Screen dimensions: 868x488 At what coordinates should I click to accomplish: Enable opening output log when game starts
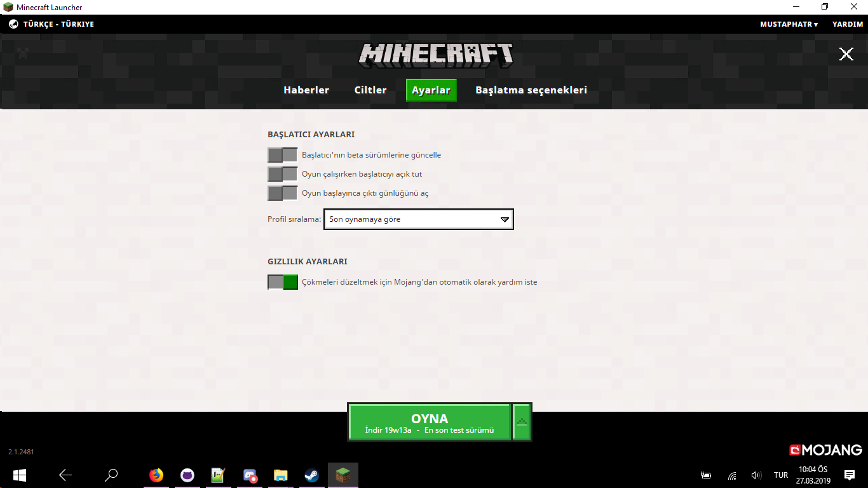(x=283, y=193)
